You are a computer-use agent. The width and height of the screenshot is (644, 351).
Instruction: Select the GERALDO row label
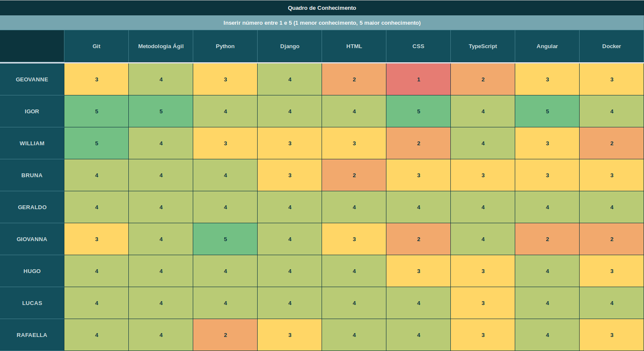tap(32, 207)
